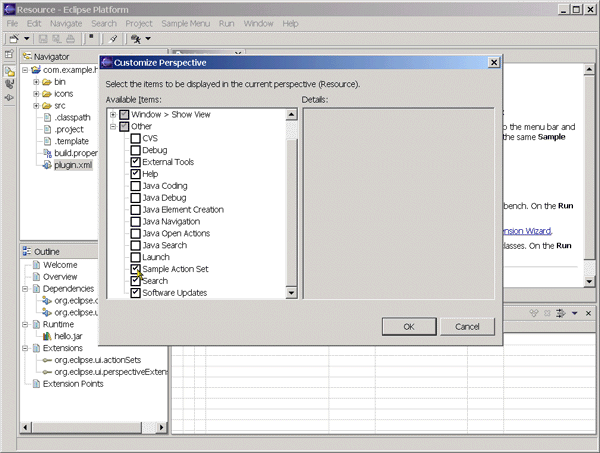Expand the icons folder in Navigator
600x453 pixels.
click(x=36, y=94)
